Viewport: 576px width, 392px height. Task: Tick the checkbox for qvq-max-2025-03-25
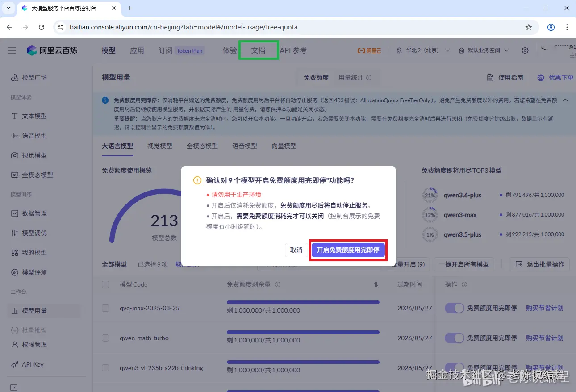click(105, 308)
